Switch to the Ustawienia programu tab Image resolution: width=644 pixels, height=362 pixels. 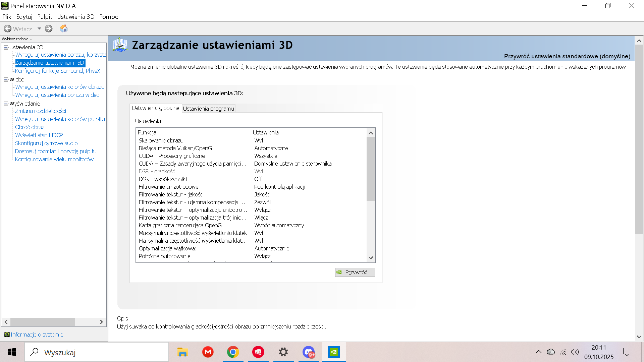pyautogui.click(x=208, y=109)
